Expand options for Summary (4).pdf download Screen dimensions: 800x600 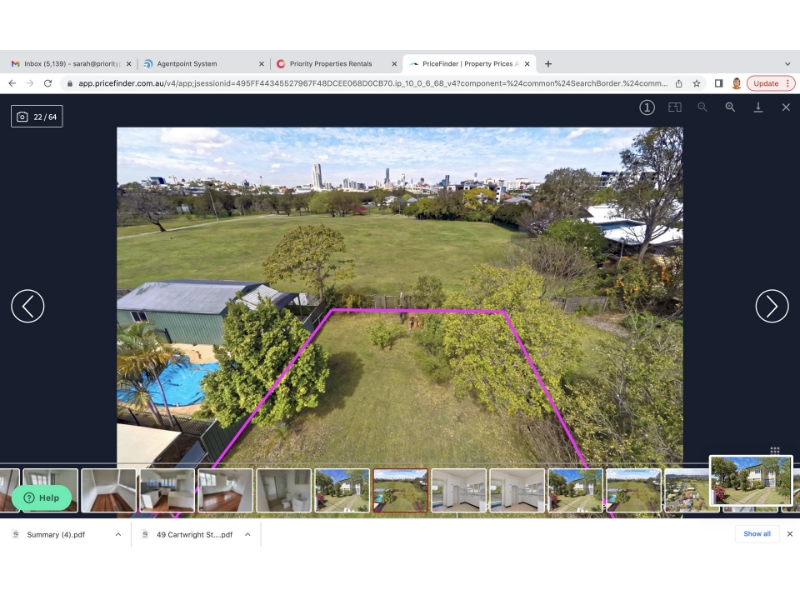(x=118, y=535)
